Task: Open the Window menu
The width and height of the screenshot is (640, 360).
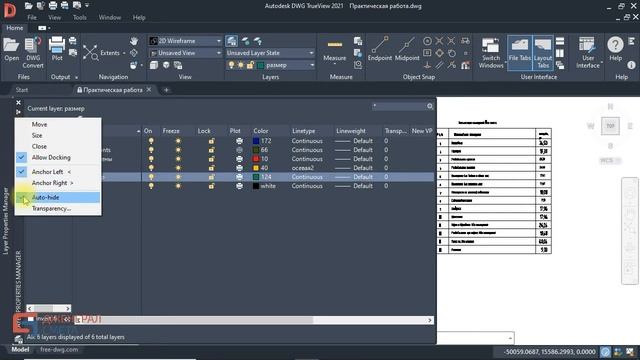Action: pos(110,18)
